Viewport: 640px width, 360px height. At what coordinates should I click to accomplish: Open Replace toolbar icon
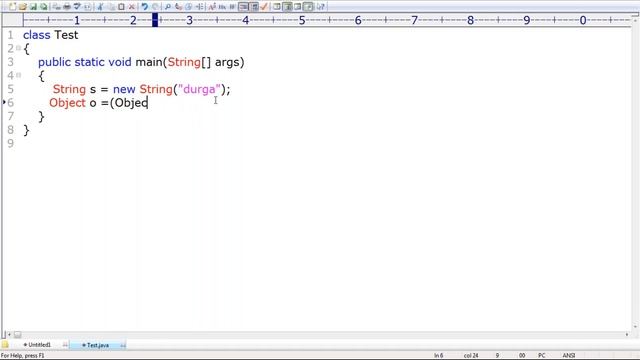(x=178, y=7)
